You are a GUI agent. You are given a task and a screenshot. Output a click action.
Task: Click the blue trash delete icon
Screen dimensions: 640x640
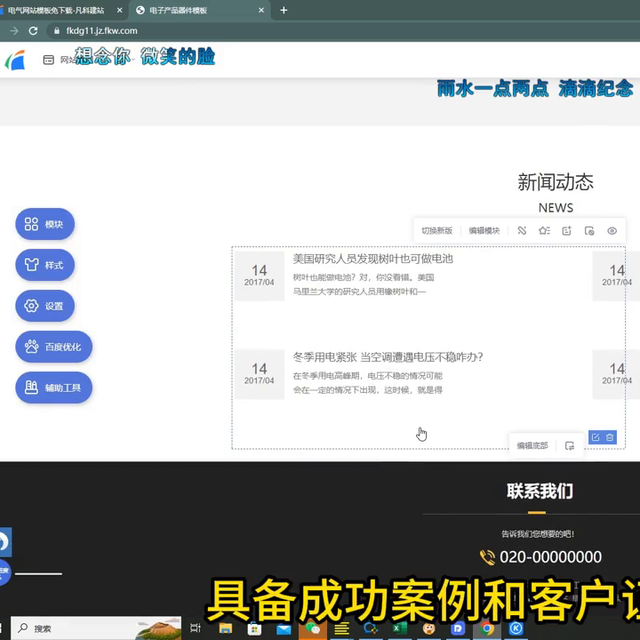[610, 437]
